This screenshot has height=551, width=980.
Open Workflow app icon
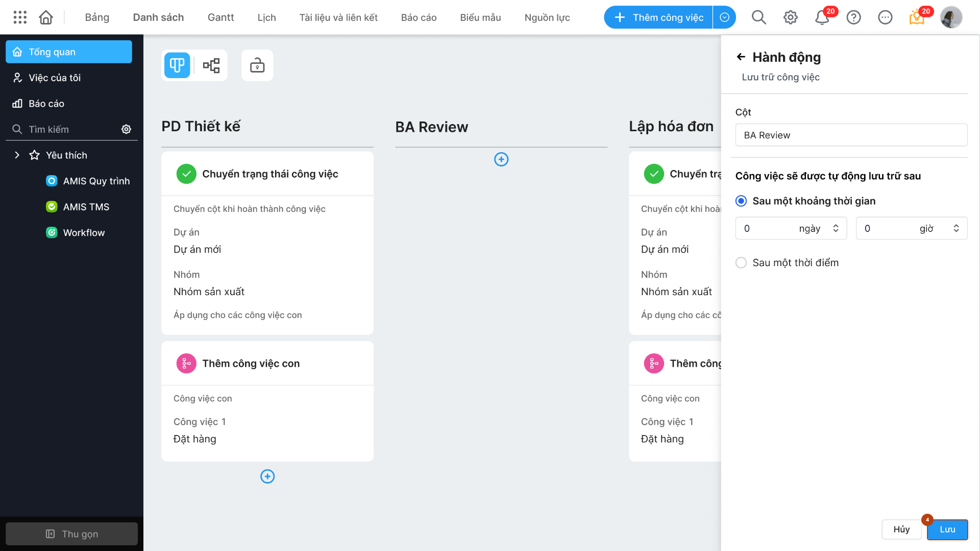(52, 232)
